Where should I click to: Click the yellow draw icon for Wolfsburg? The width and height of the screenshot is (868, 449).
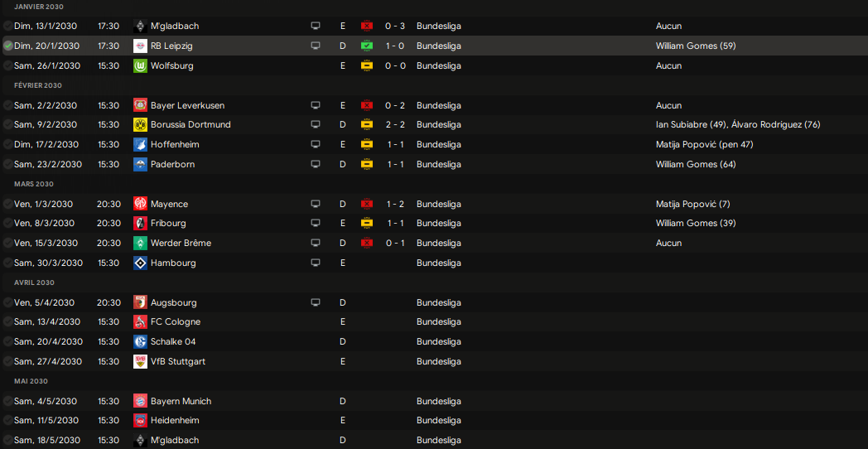(366, 66)
